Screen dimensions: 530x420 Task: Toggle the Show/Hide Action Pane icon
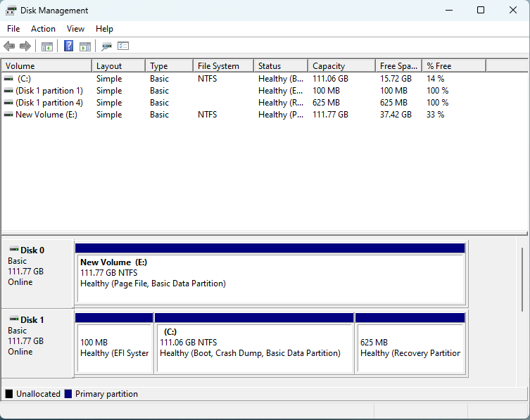tap(85, 46)
